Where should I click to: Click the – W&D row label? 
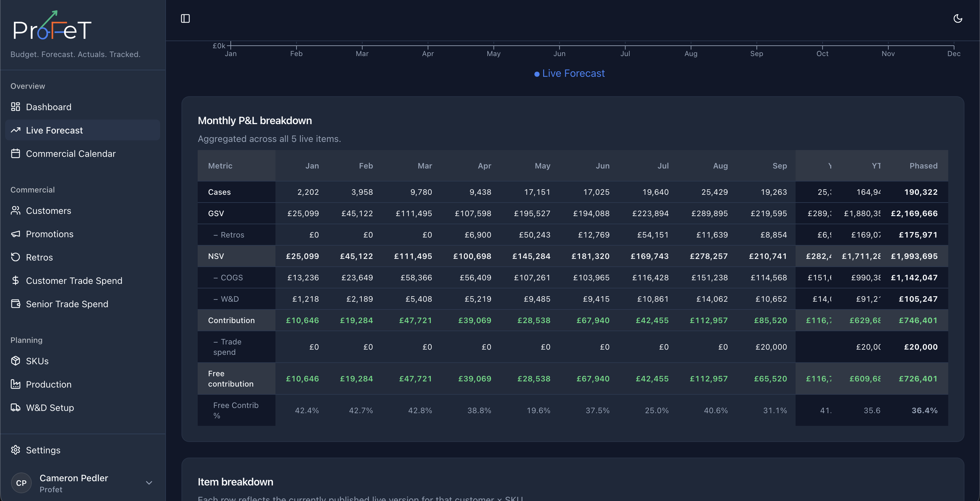(x=226, y=298)
